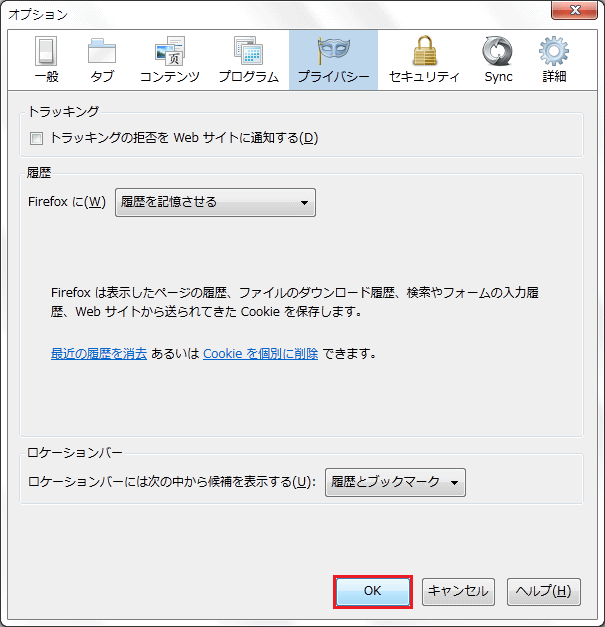Go to the 詳細 (Advanced) gear panel
Viewport: 605px width, 627px height.
coord(554,60)
